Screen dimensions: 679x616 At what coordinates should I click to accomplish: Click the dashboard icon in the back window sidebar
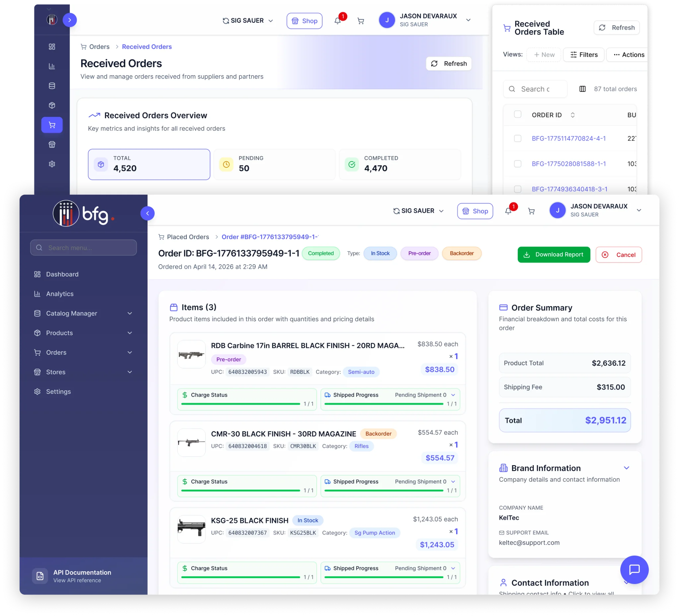52,47
